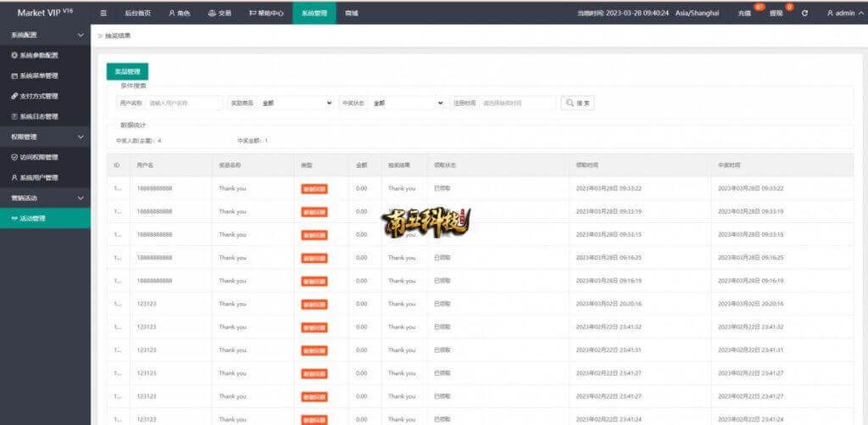This screenshot has height=425, width=868.
Task: Open 系统日志管理 in the sidebar
Action: point(39,116)
